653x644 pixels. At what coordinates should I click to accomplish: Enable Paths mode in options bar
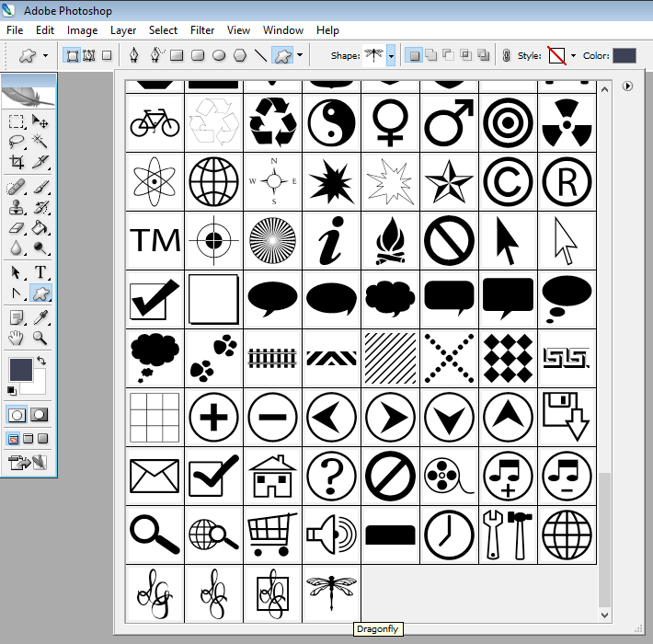[x=89, y=55]
